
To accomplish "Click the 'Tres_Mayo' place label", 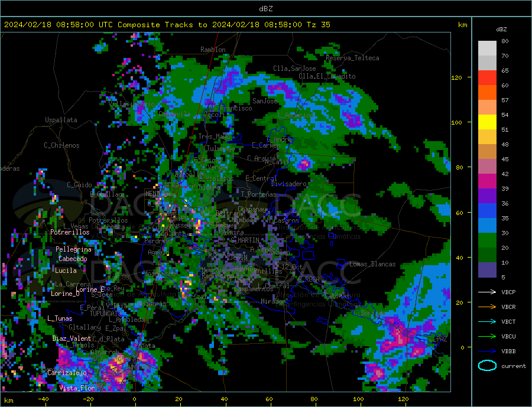I will click(215, 136).
